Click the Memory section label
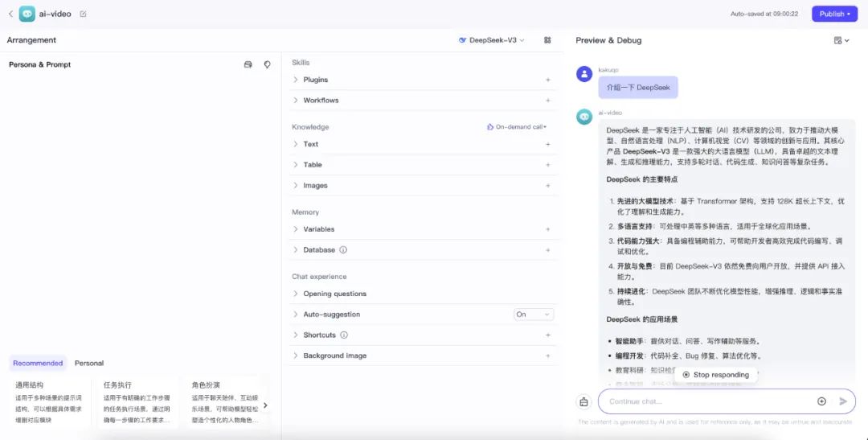 tap(305, 212)
